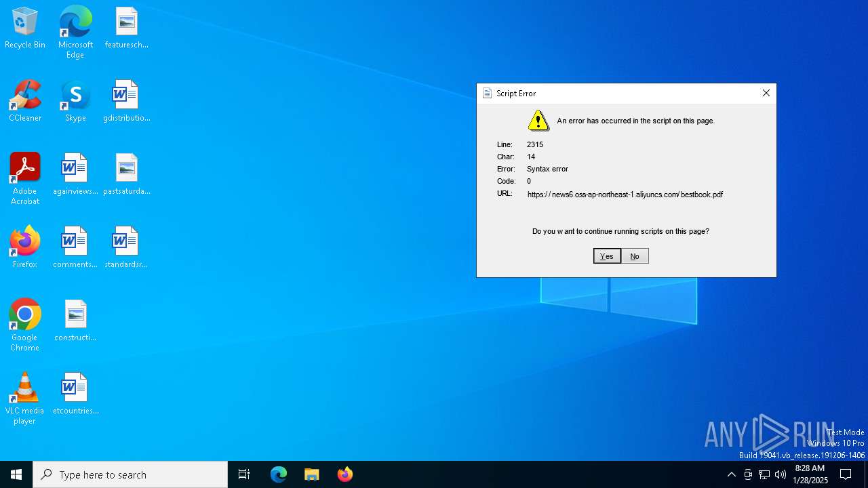Open File Explorer from the taskbar
868x488 pixels.
click(312, 474)
